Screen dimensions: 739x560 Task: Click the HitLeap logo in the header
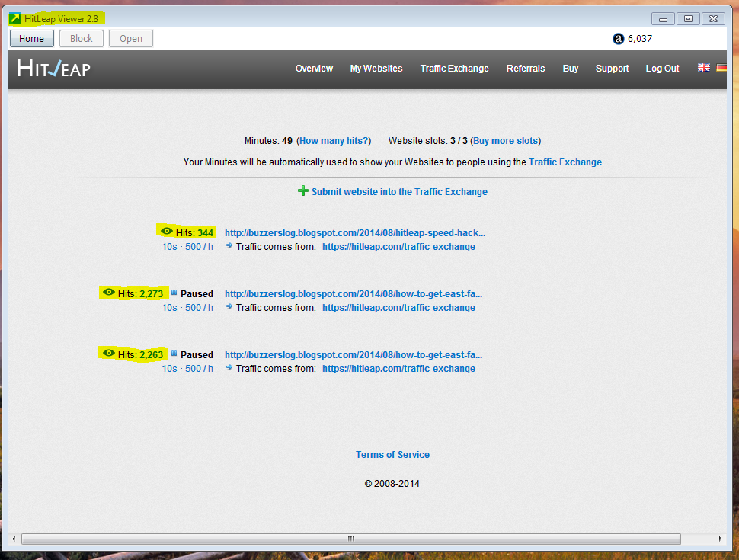pos(53,69)
